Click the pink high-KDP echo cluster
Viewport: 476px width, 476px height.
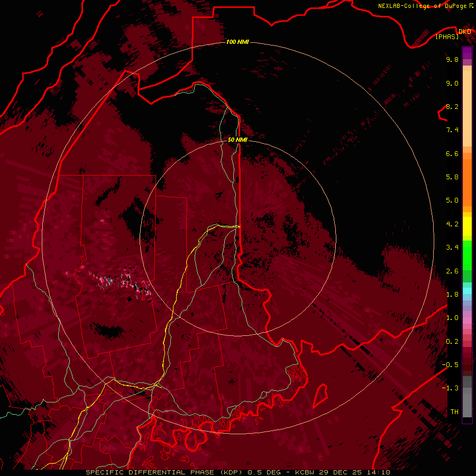pyautogui.click(x=122, y=282)
